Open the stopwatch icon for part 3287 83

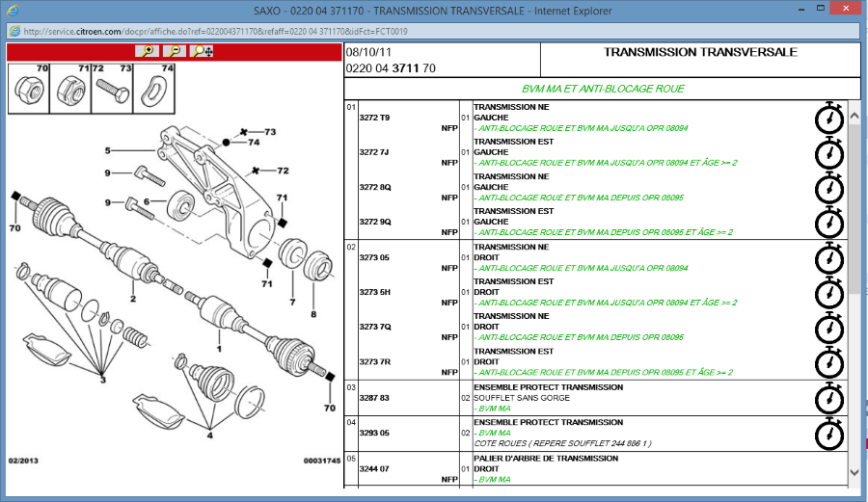829,398
